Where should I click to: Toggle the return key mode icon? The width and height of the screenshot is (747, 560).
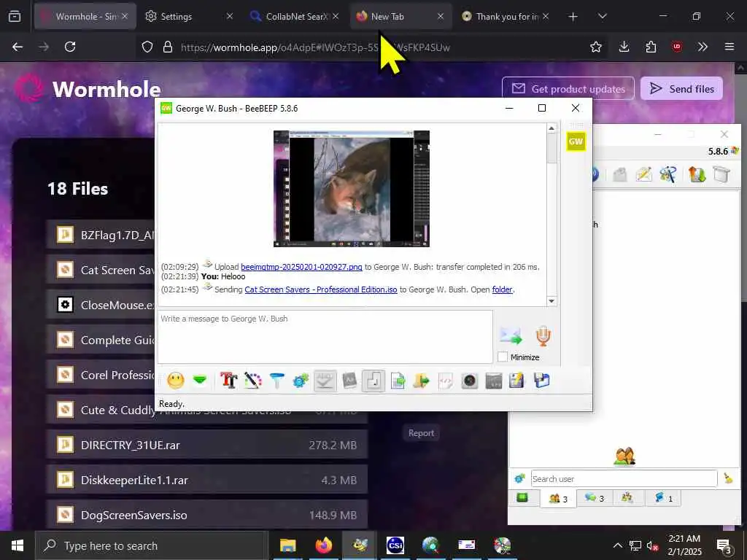(x=373, y=381)
